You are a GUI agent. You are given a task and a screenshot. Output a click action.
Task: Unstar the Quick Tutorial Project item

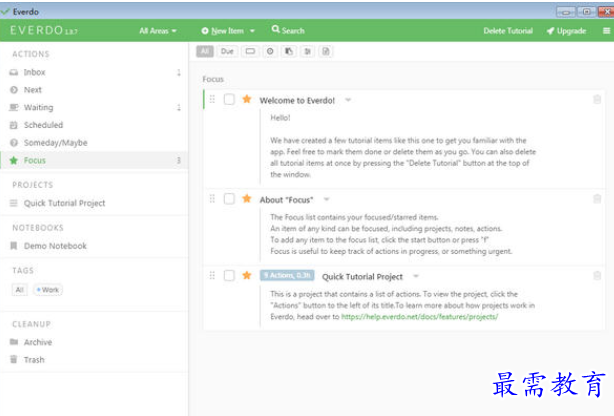click(247, 275)
